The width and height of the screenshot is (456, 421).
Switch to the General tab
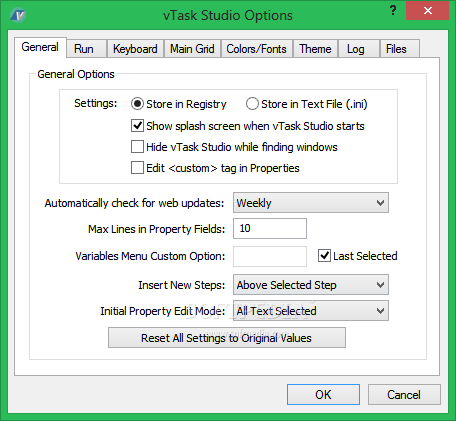click(40, 47)
